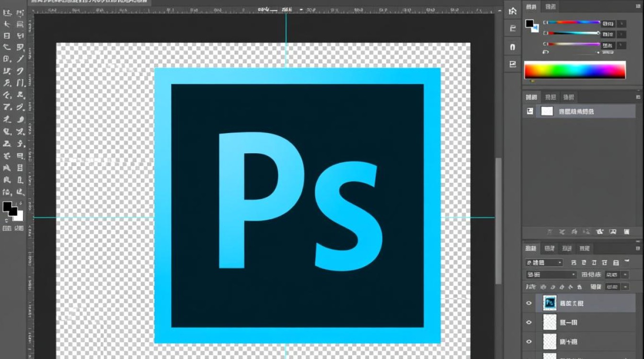
Task: Click the bottom icon in the collapsed panel strip
Action: 513,64
